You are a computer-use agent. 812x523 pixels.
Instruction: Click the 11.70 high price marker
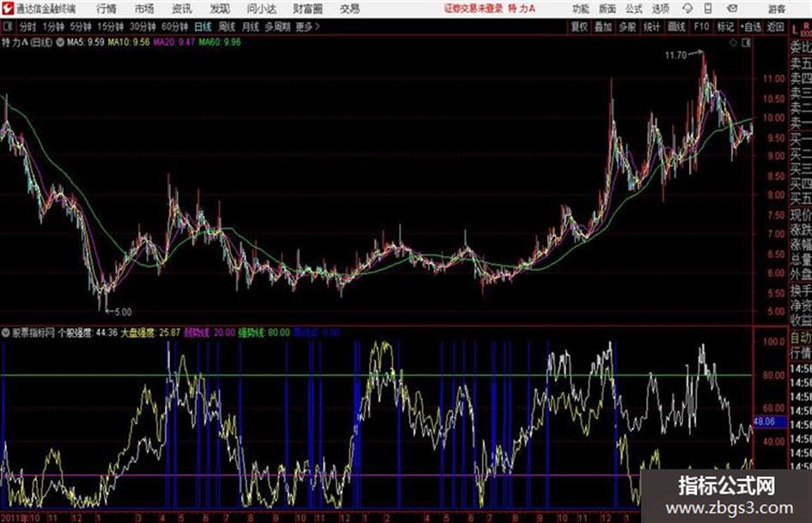click(675, 55)
